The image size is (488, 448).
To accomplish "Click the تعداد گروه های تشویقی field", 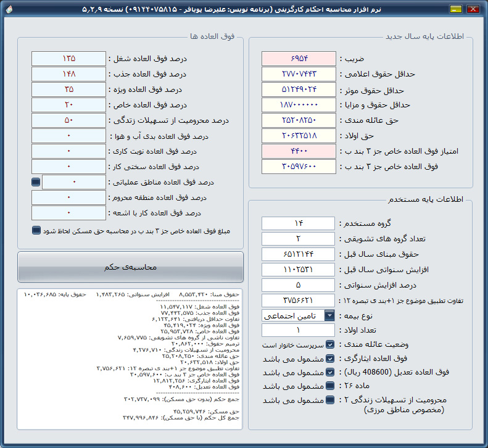I will coord(298,239).
